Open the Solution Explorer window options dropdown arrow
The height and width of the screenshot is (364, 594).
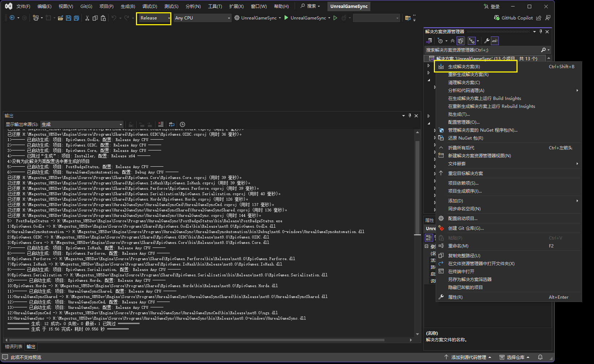point(534,32)
